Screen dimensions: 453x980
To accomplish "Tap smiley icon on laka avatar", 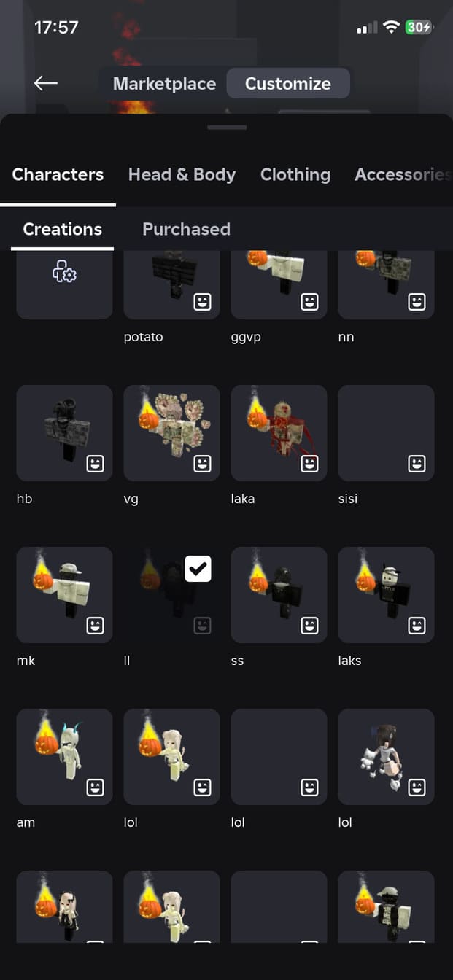I will pyautogui.click(x=309, y=464).
